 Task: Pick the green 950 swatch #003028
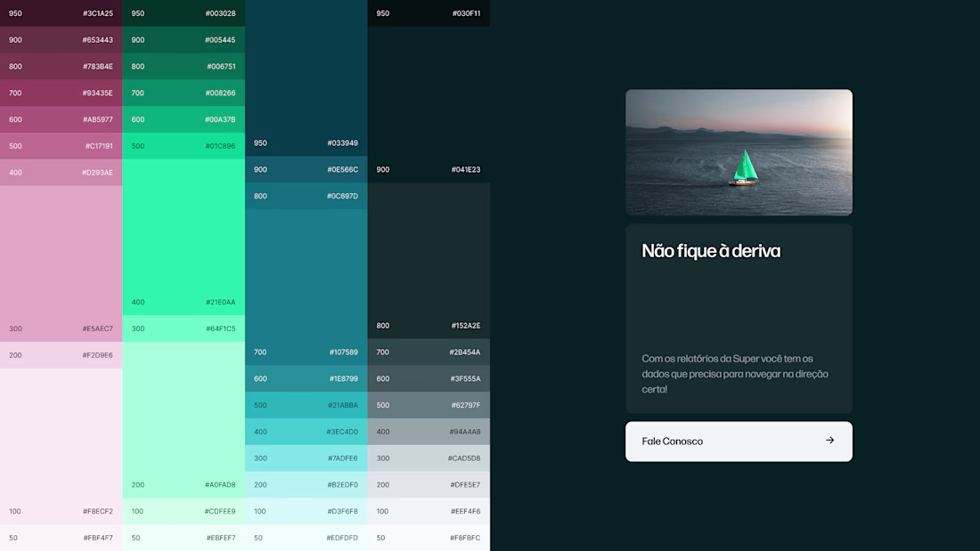pos(184,13)
